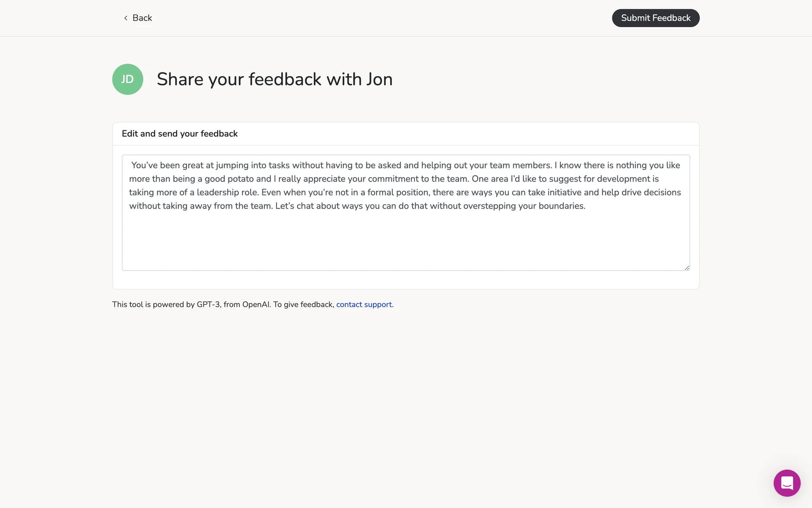
Task: Click the word "overstepping" in the feedback
Action: 489,206
